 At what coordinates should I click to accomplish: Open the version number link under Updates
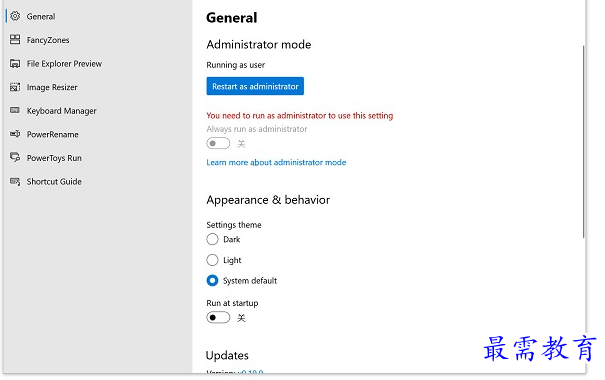(250, 372)
